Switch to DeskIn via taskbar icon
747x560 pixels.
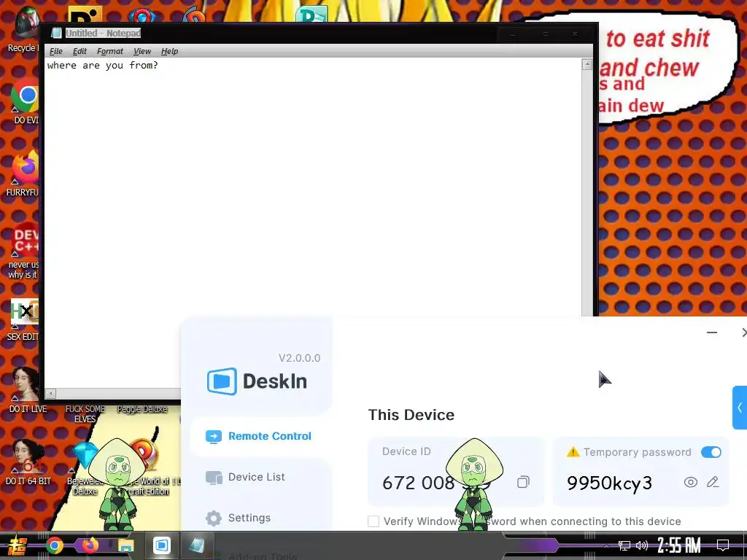pyautogui.click(x=161, y=545)
